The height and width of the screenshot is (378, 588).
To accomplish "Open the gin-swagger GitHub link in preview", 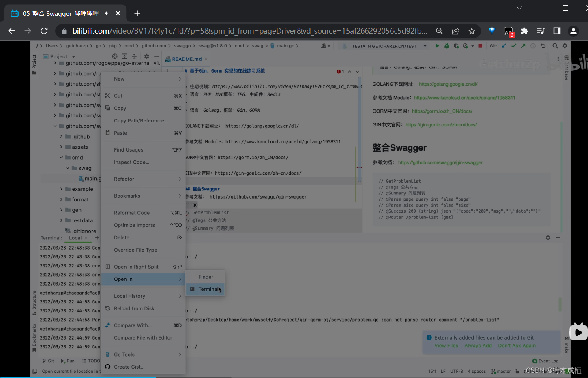I will tap(440, 162).
